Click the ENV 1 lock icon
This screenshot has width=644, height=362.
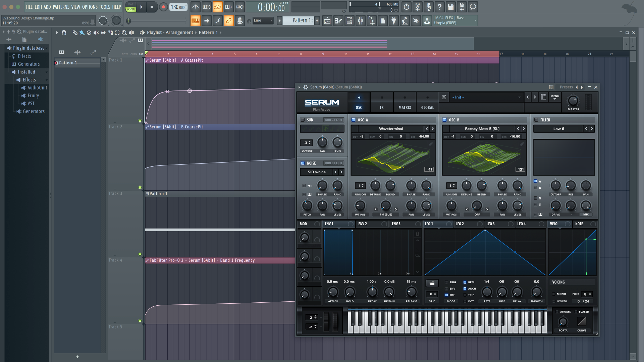[418, 234]
